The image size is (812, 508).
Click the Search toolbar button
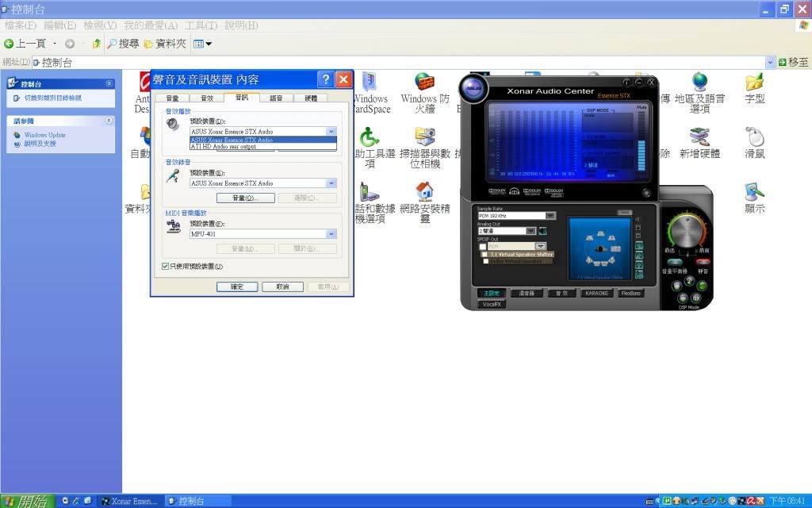(123, 44)
